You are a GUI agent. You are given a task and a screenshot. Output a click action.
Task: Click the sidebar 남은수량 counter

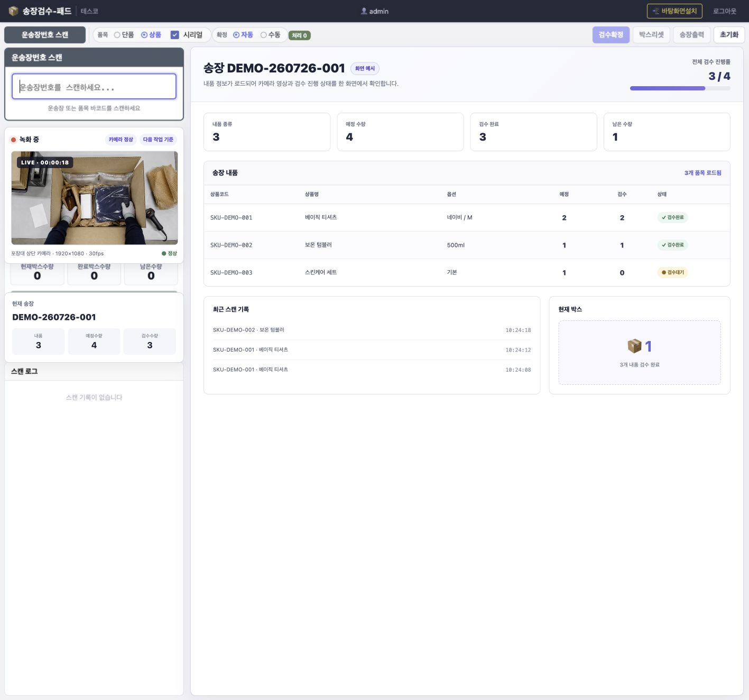[x=151, y=273]
